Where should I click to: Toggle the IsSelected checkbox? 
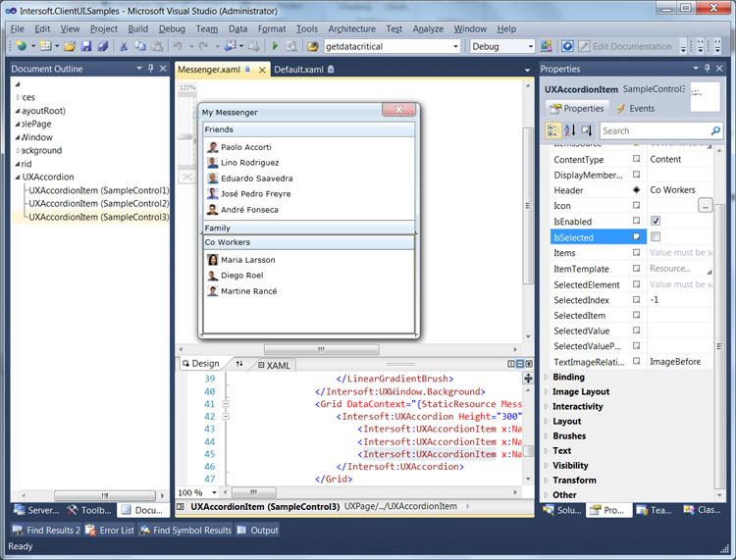pos(656,236)
